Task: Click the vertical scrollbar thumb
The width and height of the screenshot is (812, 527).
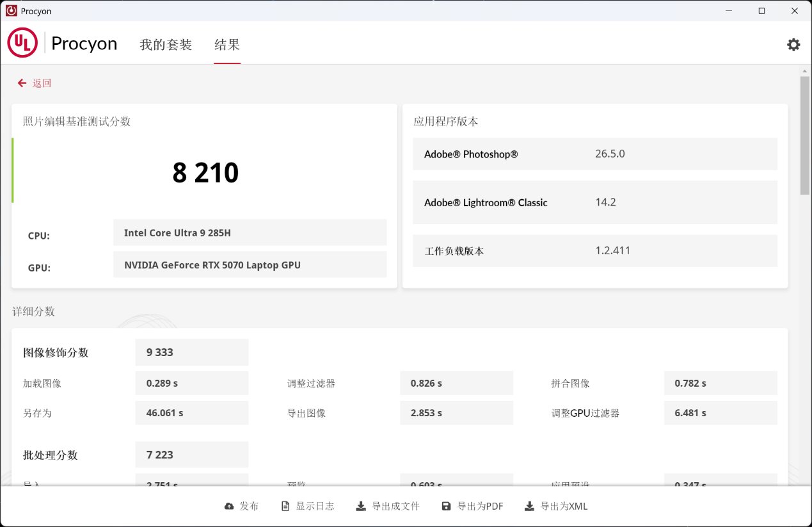Action: (804, 134)
